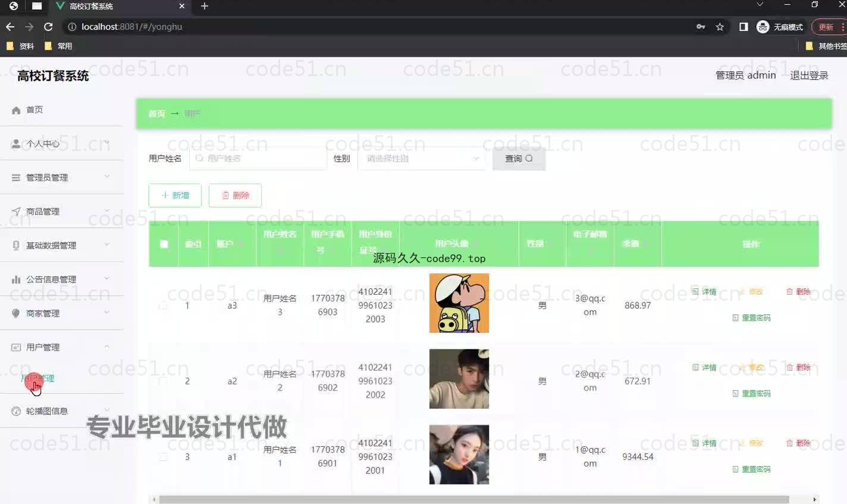Click the scrollbar right arrow
The height and width of the screenshot is (504, 847).
(x=815, y=499)
